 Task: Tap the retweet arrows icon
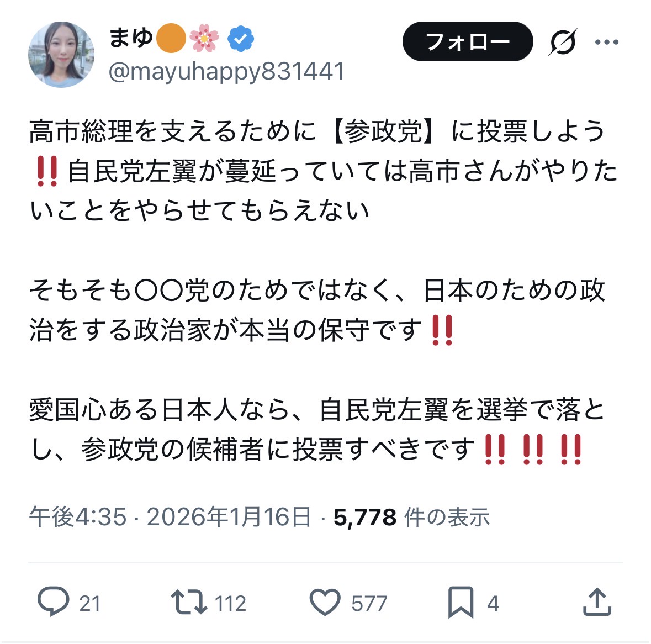tap(189, 601)
